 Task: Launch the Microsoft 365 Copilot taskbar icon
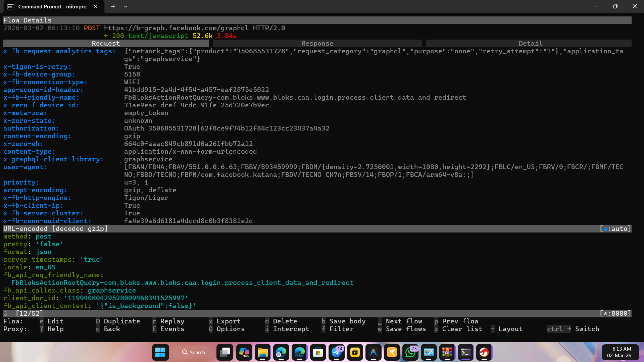pyautogui.click(x=244, y=352)
